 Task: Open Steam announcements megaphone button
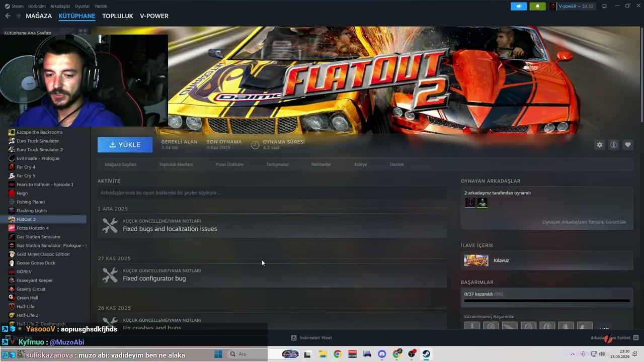click(x=519, y=6)
